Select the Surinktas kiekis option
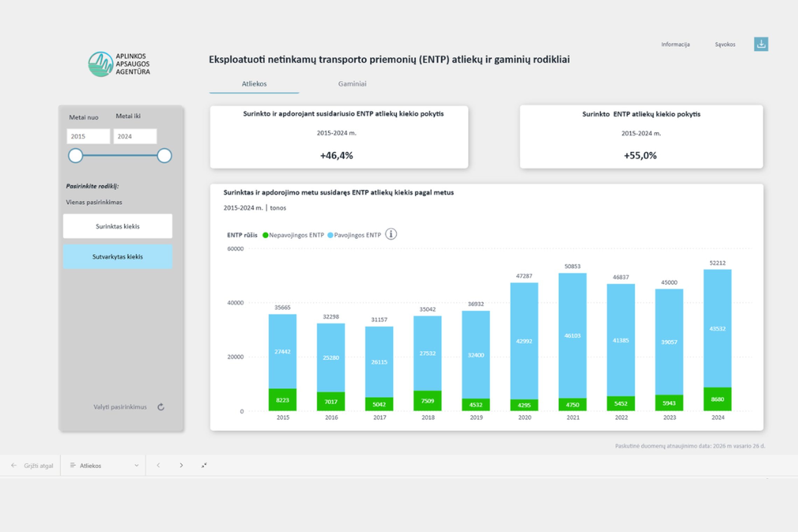 click(118, 226)
